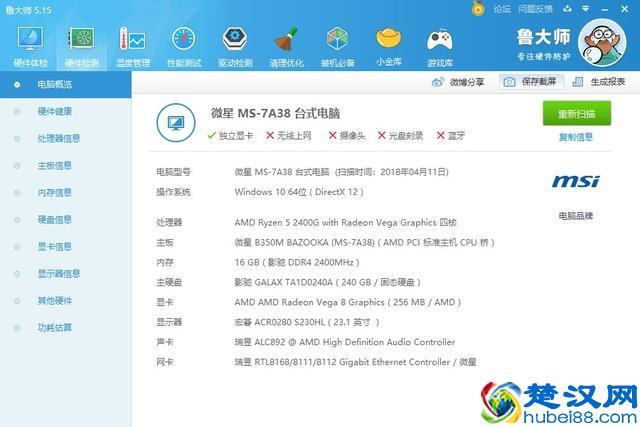Click the 网卡 row label
This screenshot has width=640, height=427.
coord(165,362)
